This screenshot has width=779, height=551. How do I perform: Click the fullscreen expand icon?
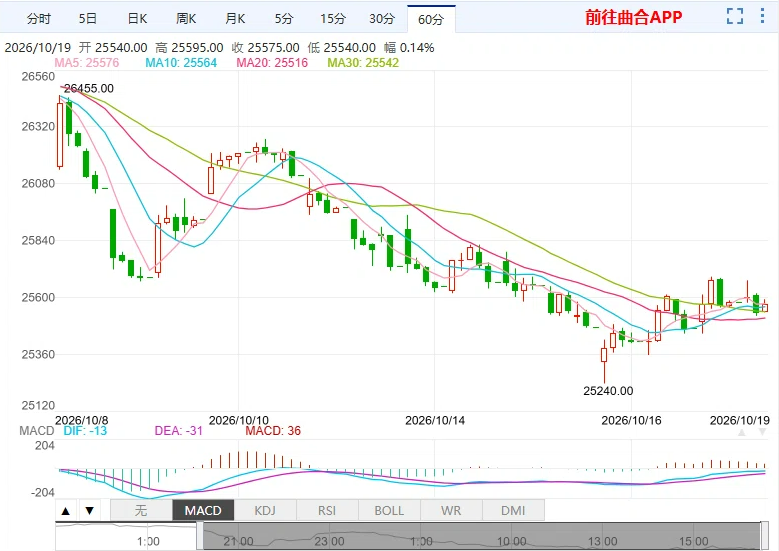pyautogui.click(x=734, y=16)
